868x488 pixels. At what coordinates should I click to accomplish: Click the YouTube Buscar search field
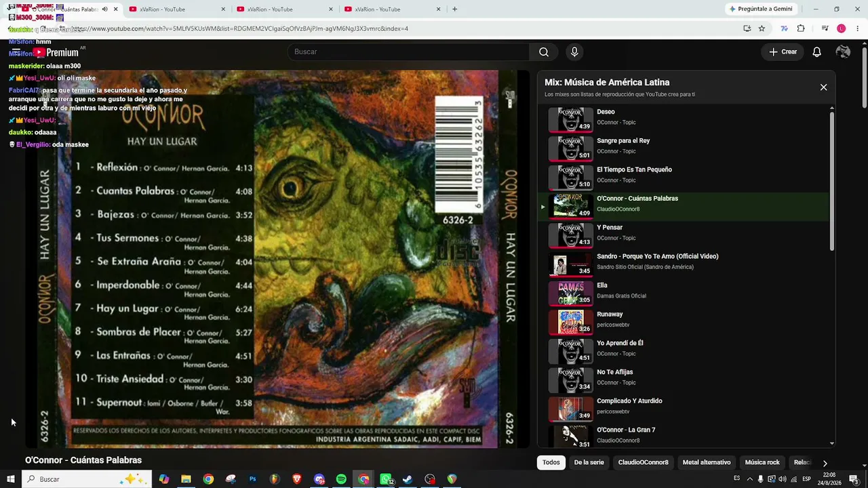point(408,52)
